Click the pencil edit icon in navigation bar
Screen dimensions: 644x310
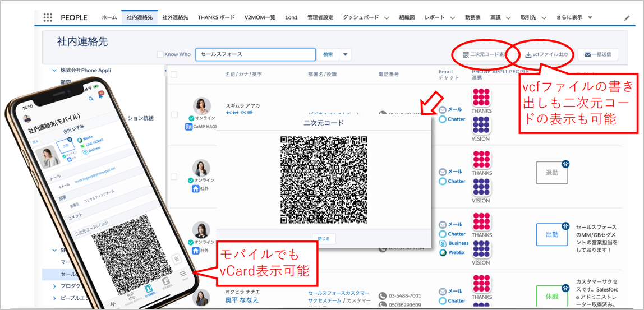pyautogui.click(x=627, y=18)
